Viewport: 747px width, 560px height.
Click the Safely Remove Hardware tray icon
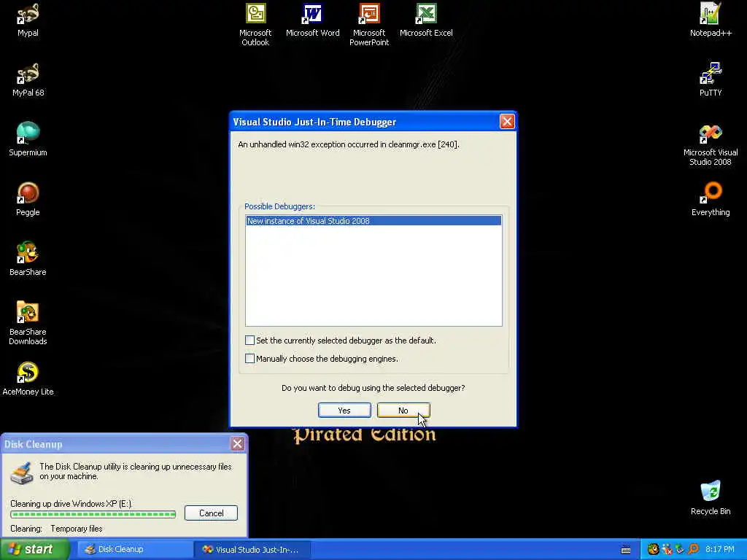[679, 550]
